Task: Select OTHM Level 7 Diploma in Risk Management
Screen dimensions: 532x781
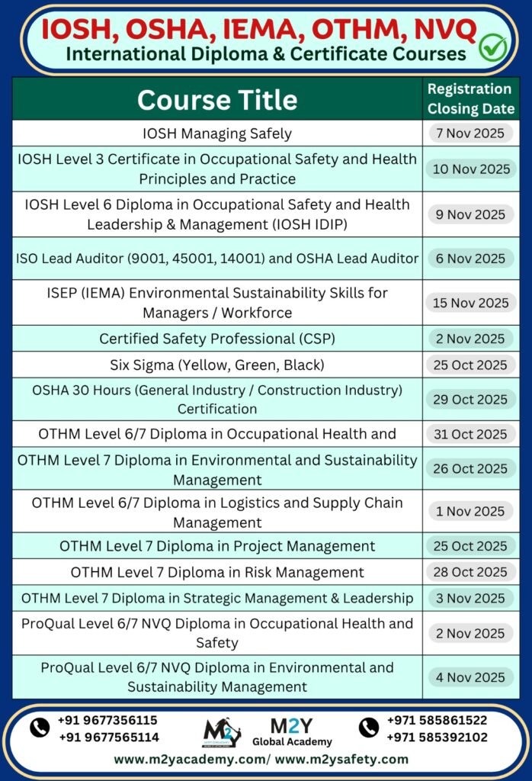Action: pyautogui.click(x=217, y=572)
